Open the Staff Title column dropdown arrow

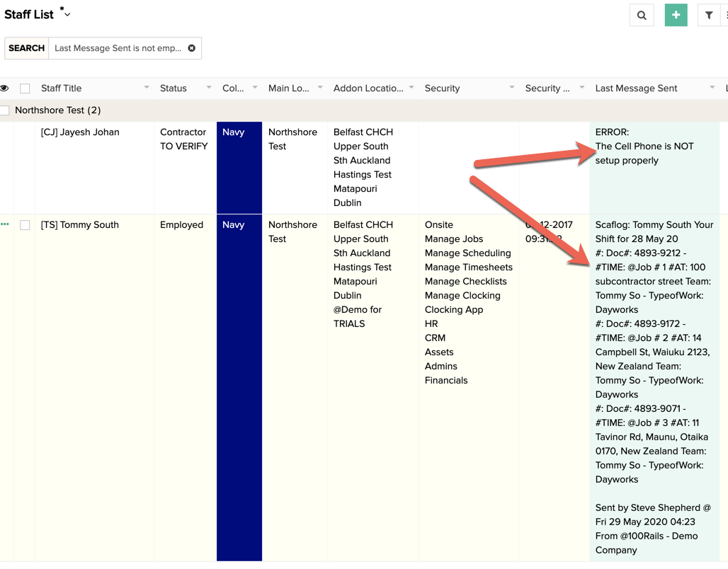pyautogui.click(x=147, y=88)
